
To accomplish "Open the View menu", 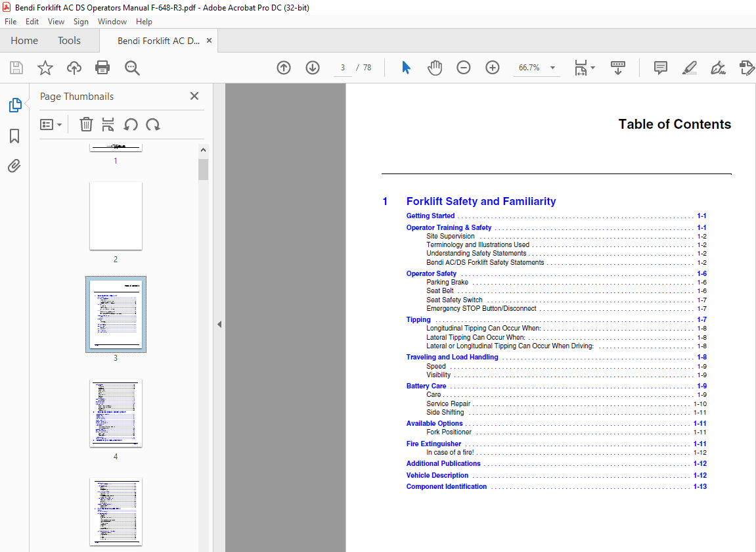I will (56, 22).
